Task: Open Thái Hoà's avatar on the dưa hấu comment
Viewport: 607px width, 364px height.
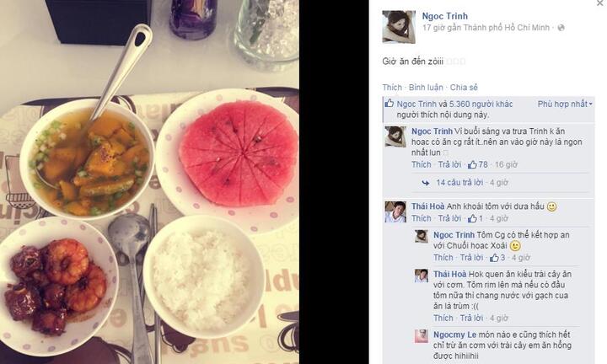Action: [x=395, y=212]
